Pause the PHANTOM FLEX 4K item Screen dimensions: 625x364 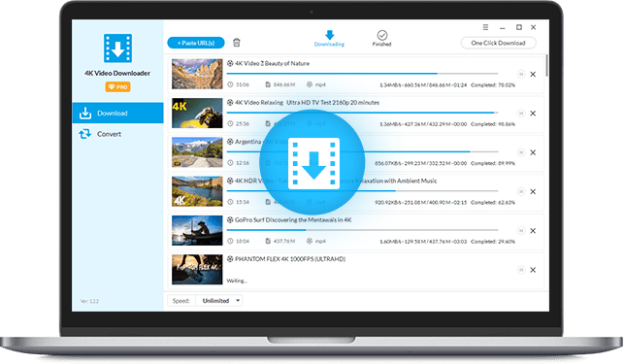(521, 270)
